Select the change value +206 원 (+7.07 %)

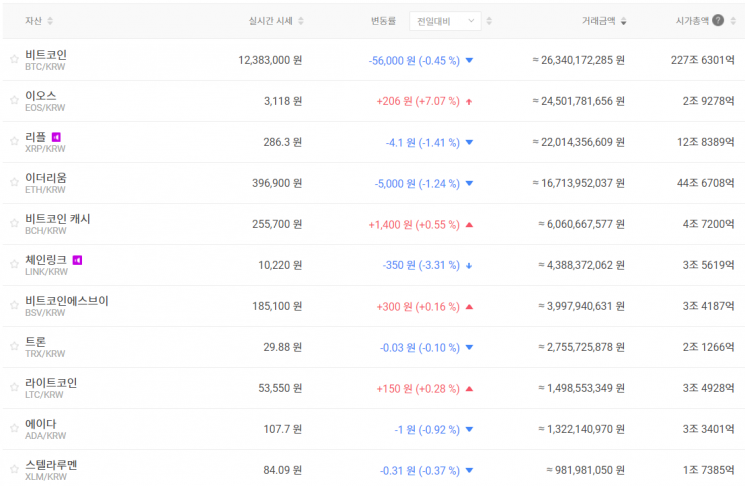(418, 101)
